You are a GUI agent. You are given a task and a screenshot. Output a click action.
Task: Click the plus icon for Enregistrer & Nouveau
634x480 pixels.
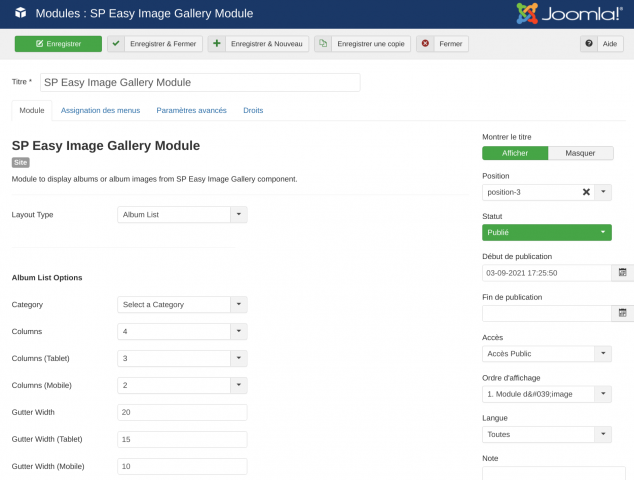coord(217,43)
